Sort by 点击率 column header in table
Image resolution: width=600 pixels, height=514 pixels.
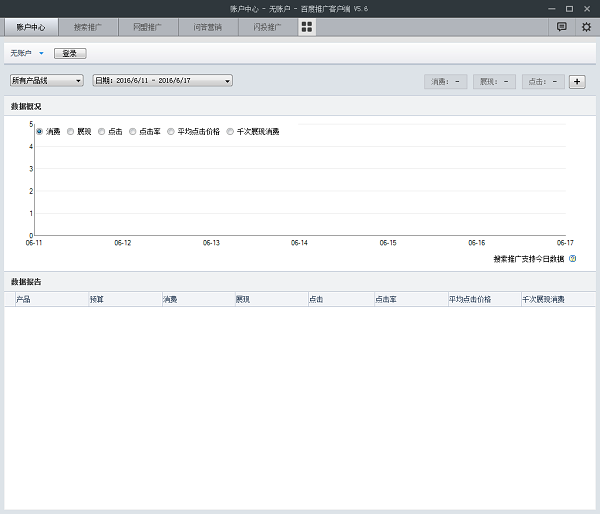411,299
